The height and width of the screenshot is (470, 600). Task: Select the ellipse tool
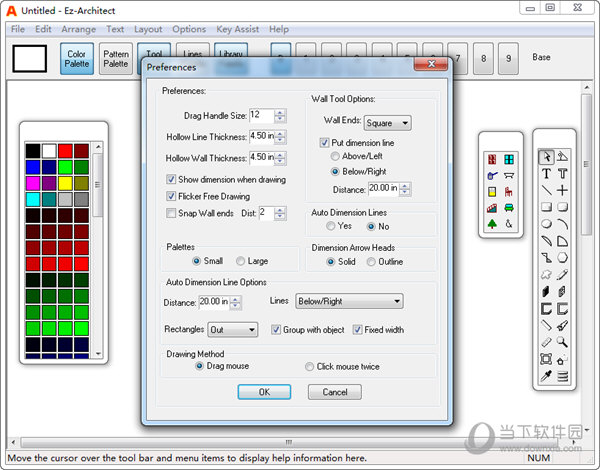pos(546,224)
